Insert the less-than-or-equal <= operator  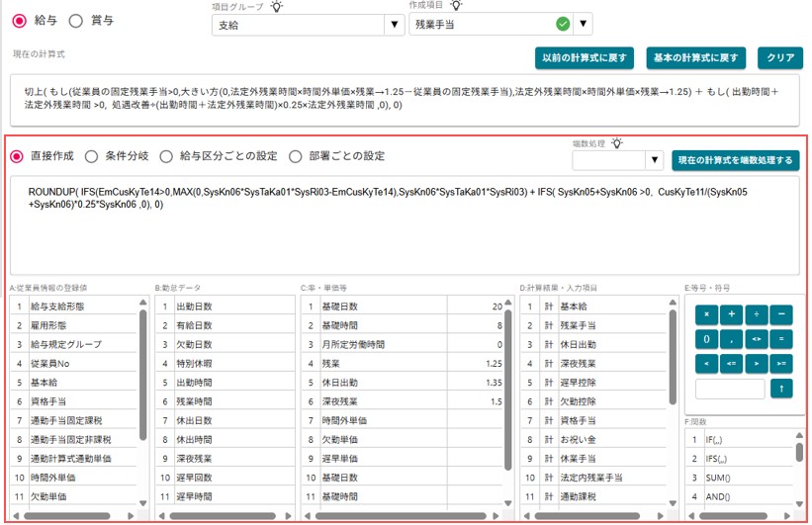click(x=731, y=364)
